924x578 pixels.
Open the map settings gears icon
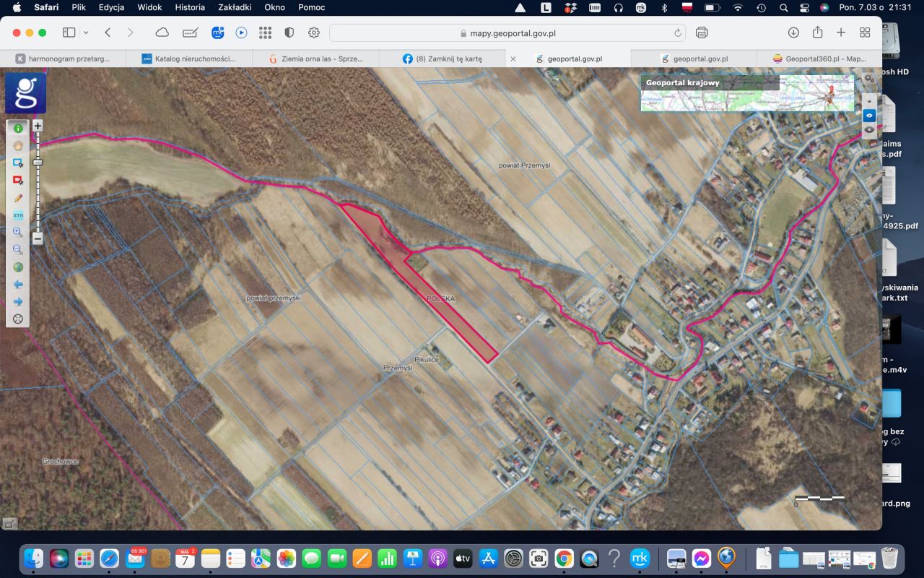tap(868, 79)
